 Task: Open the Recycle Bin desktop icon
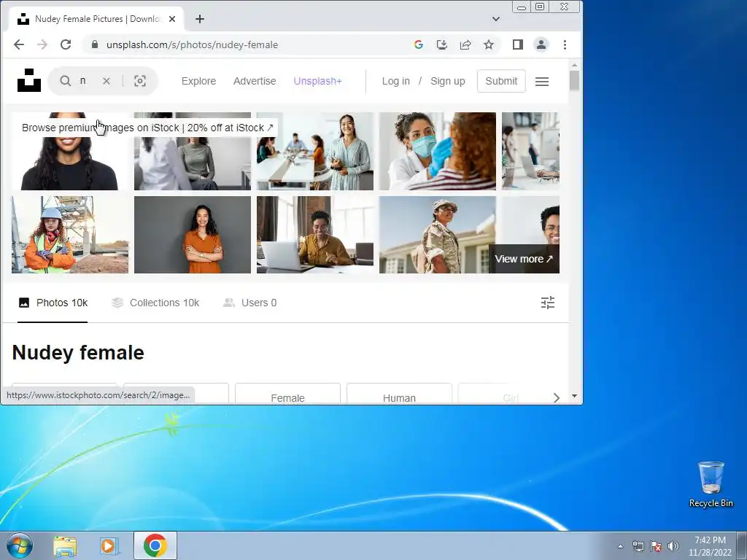tap(711, 484)
